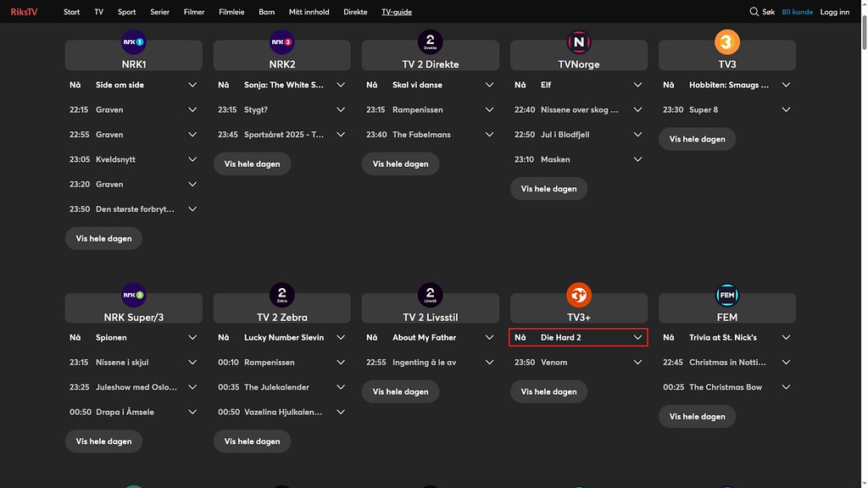Click the TV 2 Direkte channel logo

click(x=430, y=42)
